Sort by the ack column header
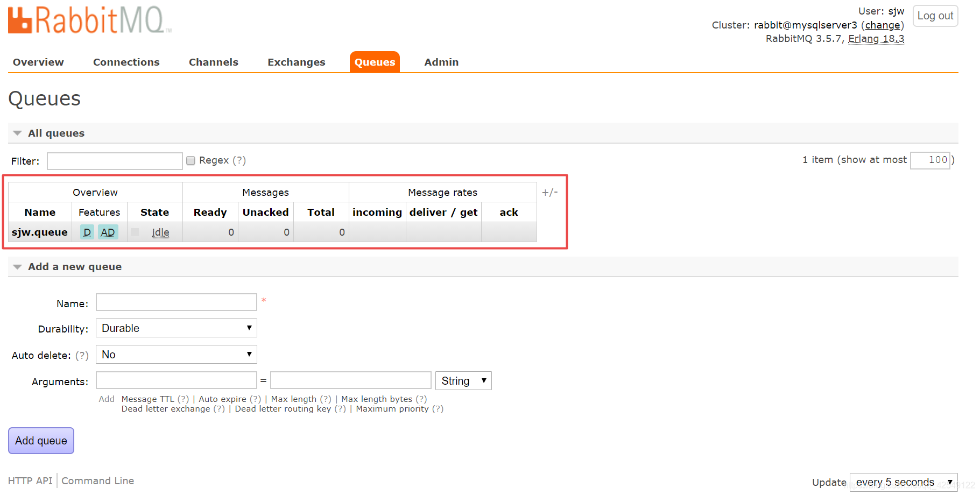The height and width of the screenshot is (495, 980). click(509, 213)
